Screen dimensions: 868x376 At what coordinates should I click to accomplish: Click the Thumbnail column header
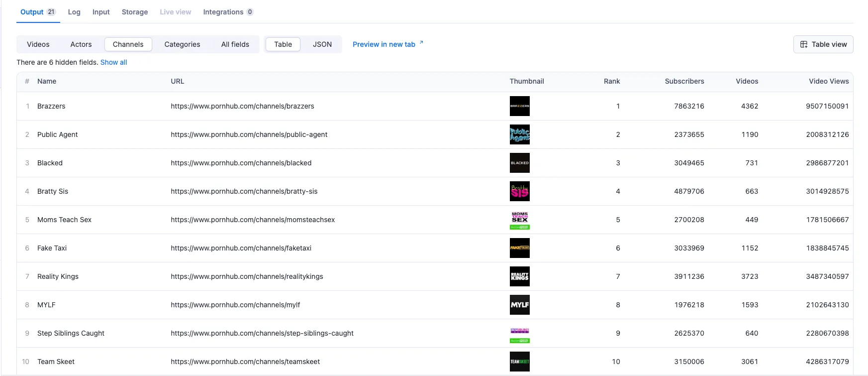pyautogui.click(x=527, y=81)
